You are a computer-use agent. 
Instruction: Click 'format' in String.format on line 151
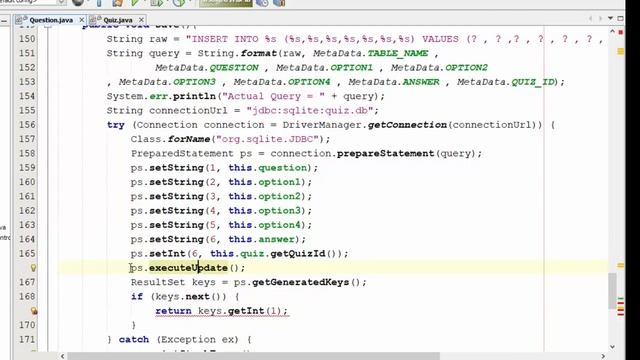258,53
